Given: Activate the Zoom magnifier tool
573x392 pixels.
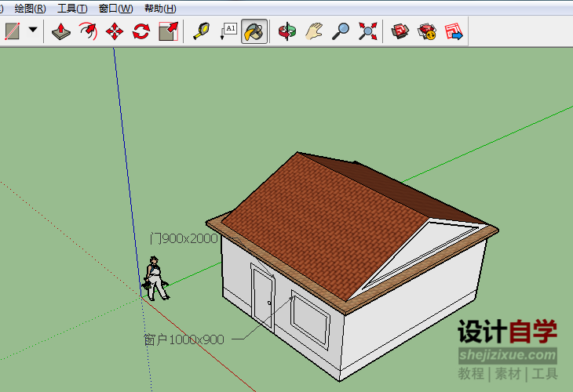Looking at the screenshot, I should click(x=341, y=31).
